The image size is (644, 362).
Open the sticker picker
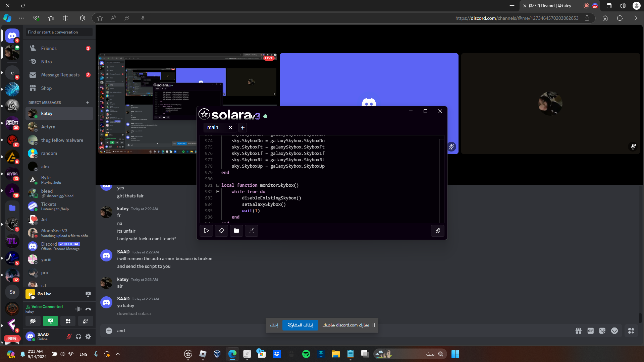pos(602,331)
